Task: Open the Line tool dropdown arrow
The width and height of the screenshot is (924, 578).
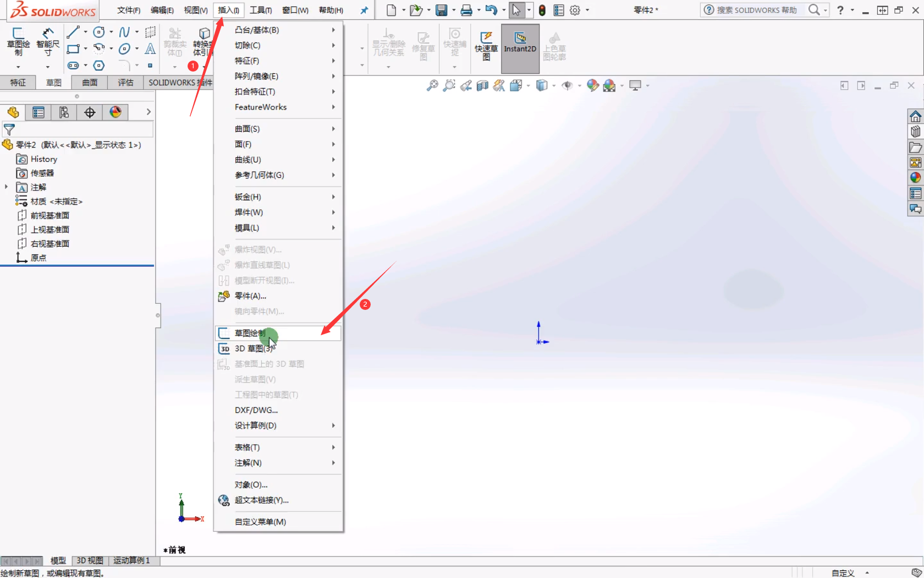Action: pos(85,32)
